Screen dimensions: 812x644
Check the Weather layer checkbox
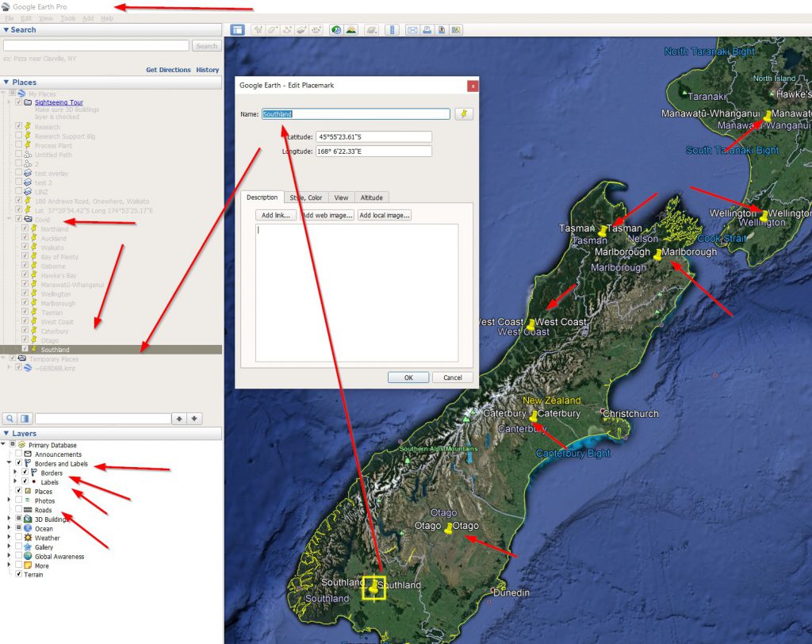tap(19, 538)
